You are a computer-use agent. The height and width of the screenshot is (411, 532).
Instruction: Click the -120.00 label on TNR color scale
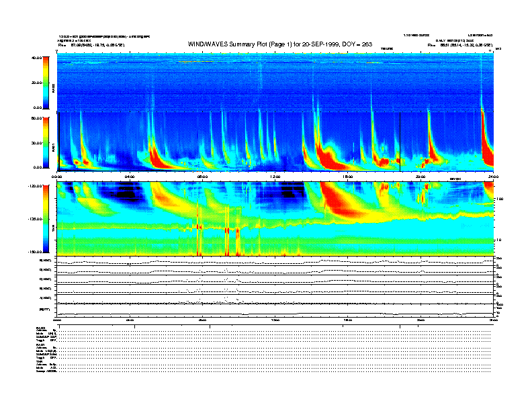[x=35, y=186]
